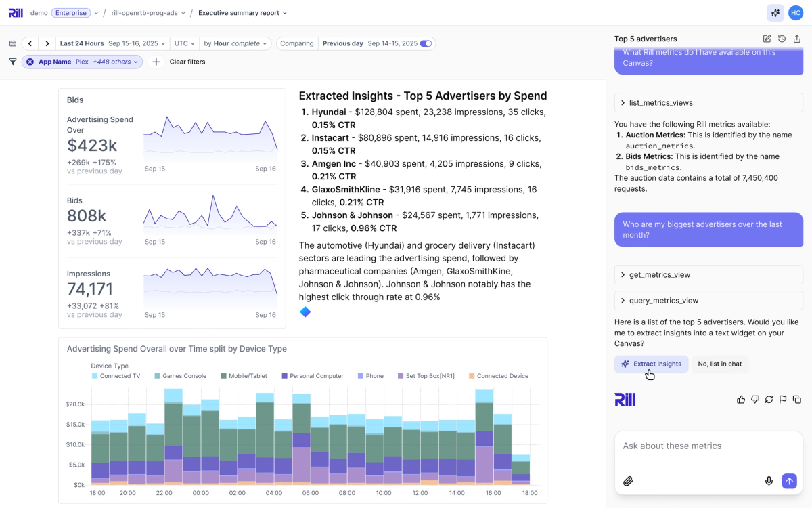
Task: Share or export the chat conversation
Action: tap(797, 39)
